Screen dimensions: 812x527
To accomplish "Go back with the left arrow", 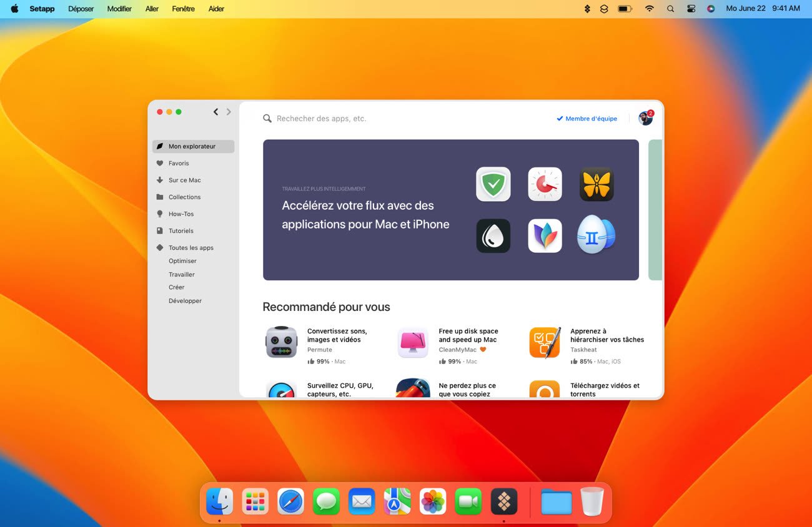I will [215, 112].
